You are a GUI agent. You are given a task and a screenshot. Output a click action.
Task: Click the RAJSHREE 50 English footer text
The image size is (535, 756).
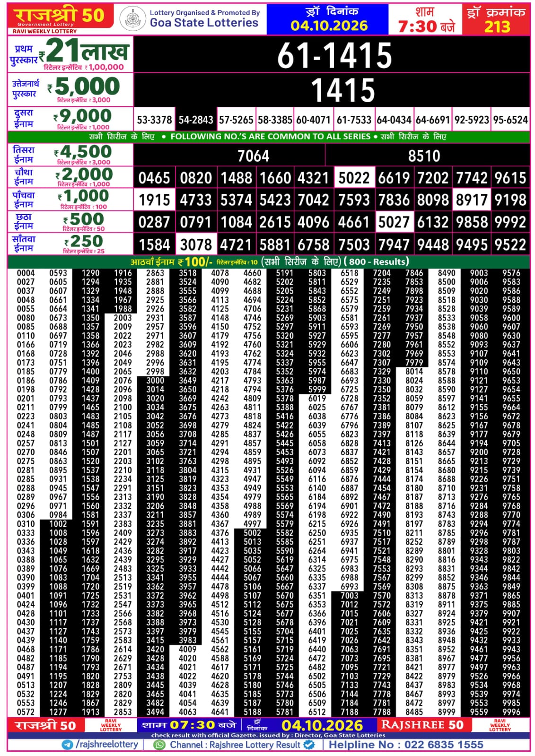pos(422,725)
